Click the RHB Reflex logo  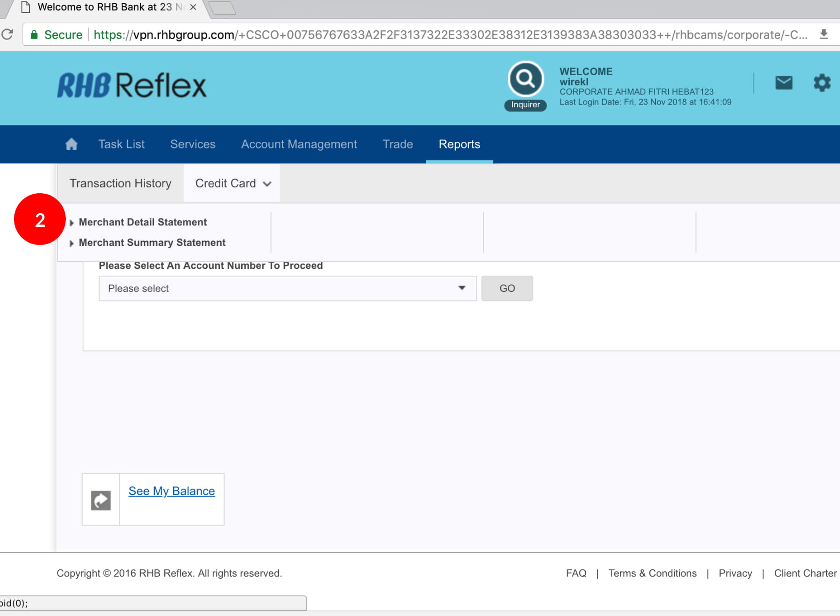132,86
